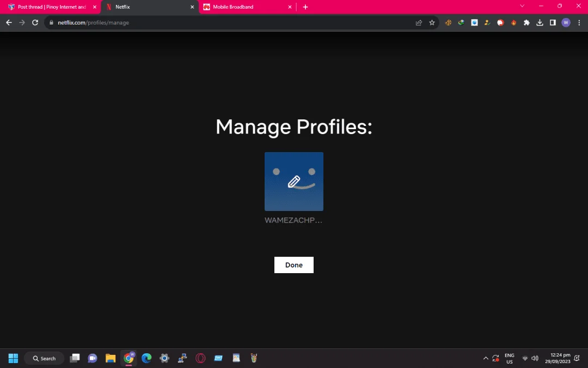This screenshot has width=588, height=368.
Task: Show hidden system tray icons
Action: pyautogui.click(x=486, y=358)
